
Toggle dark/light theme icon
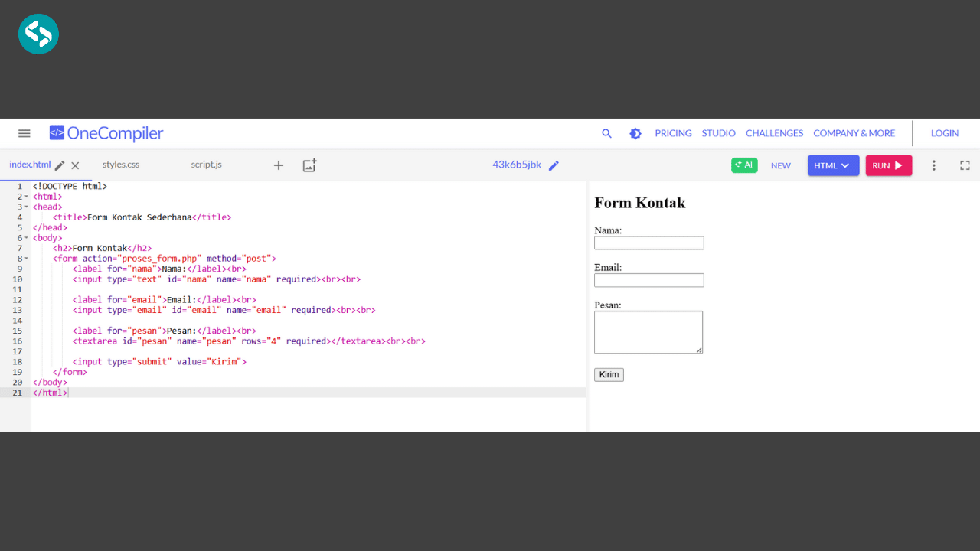point(635,133)
